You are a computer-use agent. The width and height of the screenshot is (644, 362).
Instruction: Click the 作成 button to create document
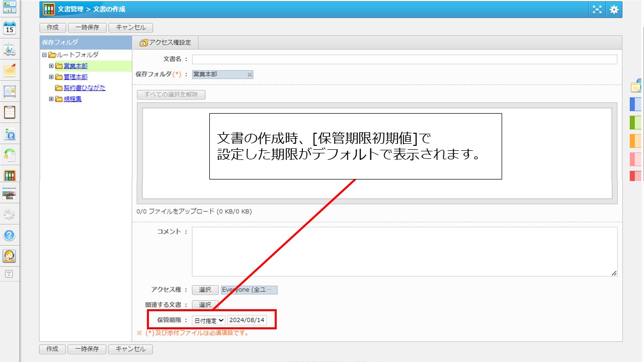click(x=52, y=27)
